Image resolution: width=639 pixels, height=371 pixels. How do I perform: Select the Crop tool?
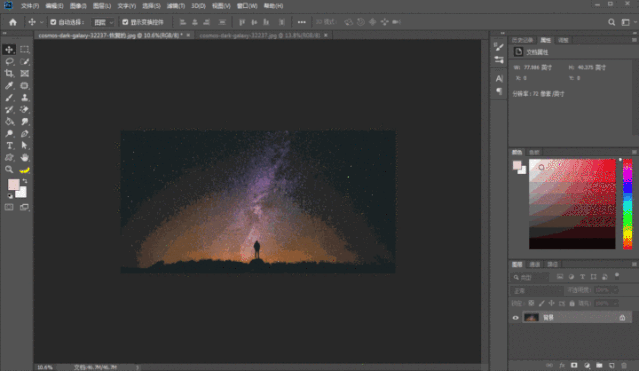coord(9,73)
